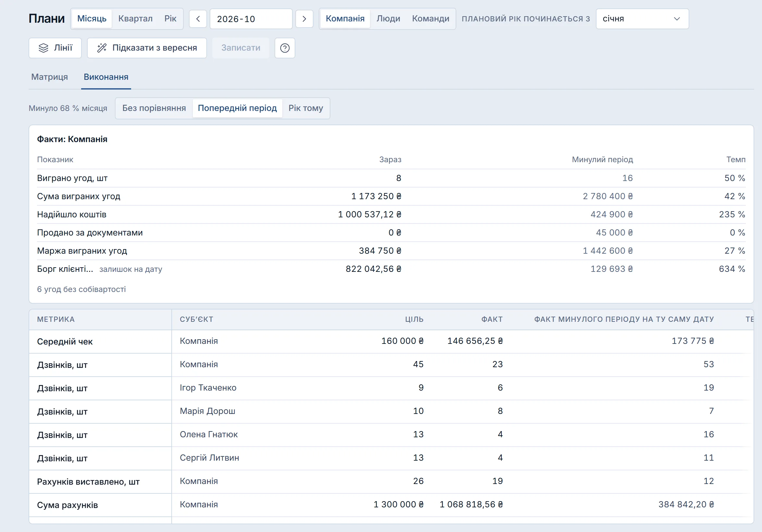Click the date field showing 2026-10
The image size is (762, 532).
(x=251, y=19)
